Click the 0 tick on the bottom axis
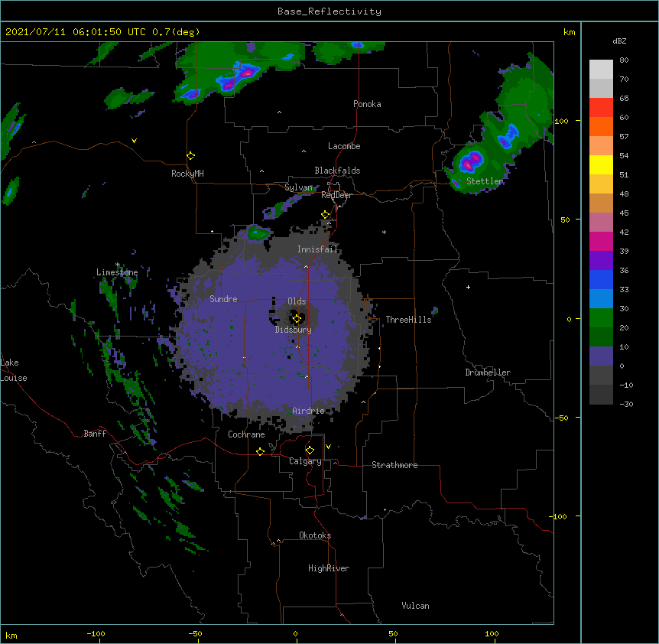659x644 pixels. (295, 634)
